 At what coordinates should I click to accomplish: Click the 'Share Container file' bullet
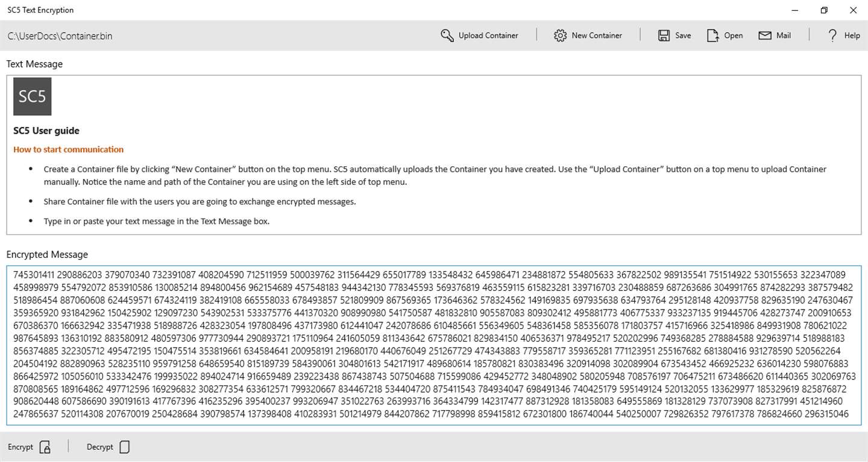200,202
